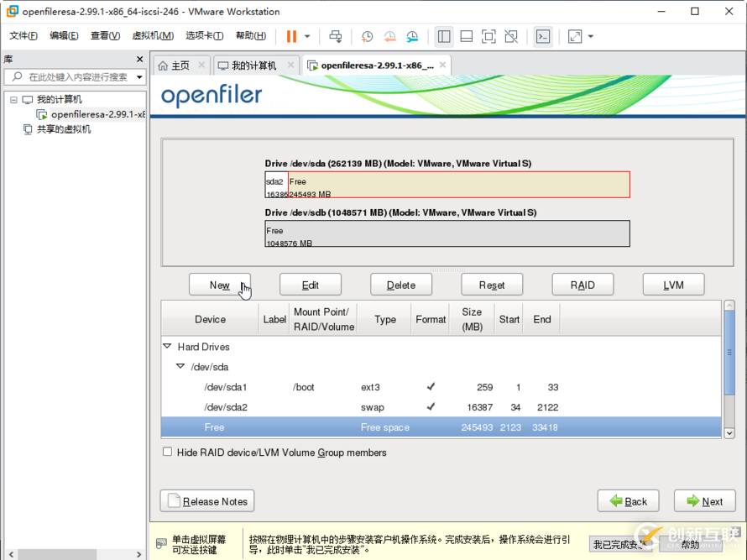Image resolution: width=747 pixels, height=560 pixels.
Task: Open the power options dropdown arrow
Action: pyautogui.click(x=307, y=36)
